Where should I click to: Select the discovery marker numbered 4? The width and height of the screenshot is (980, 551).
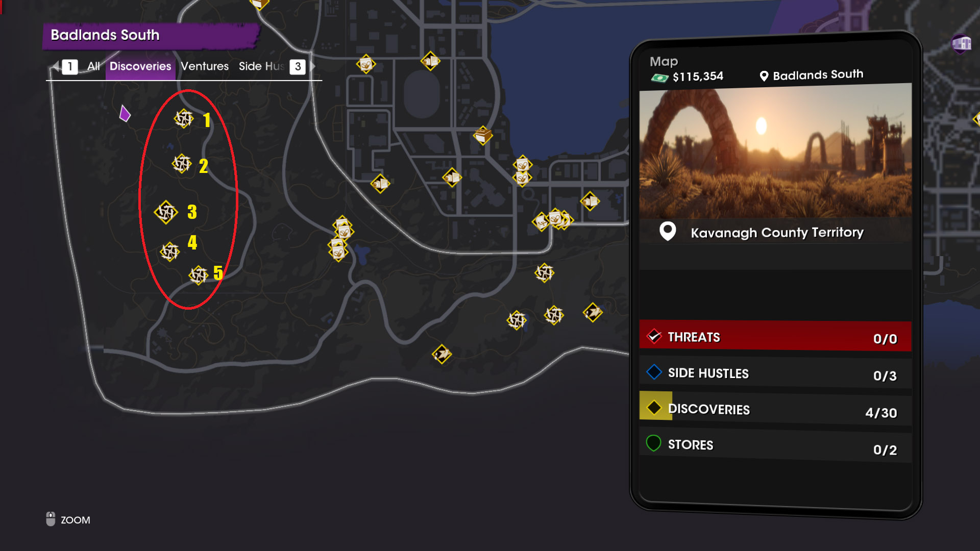click(x=170, y=252)
